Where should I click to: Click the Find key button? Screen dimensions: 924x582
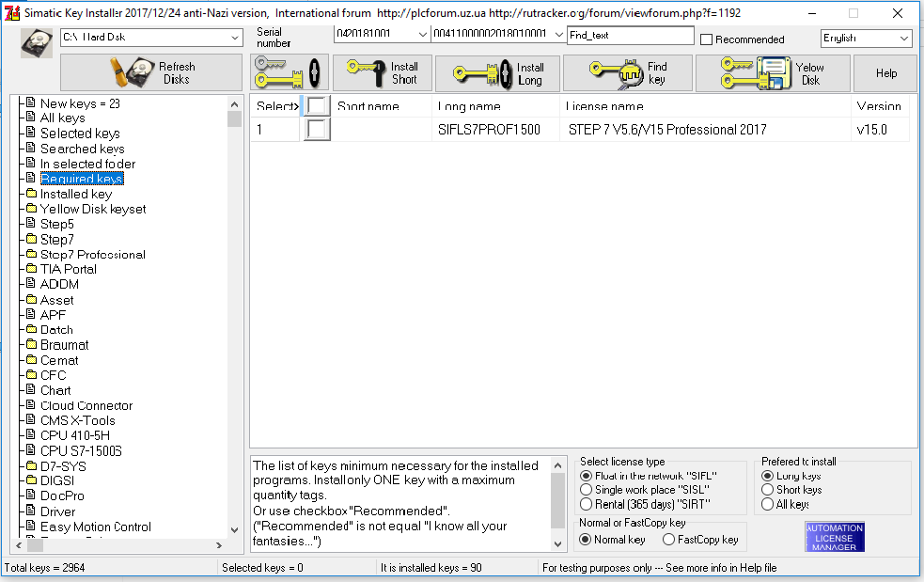tap(628, 73)
